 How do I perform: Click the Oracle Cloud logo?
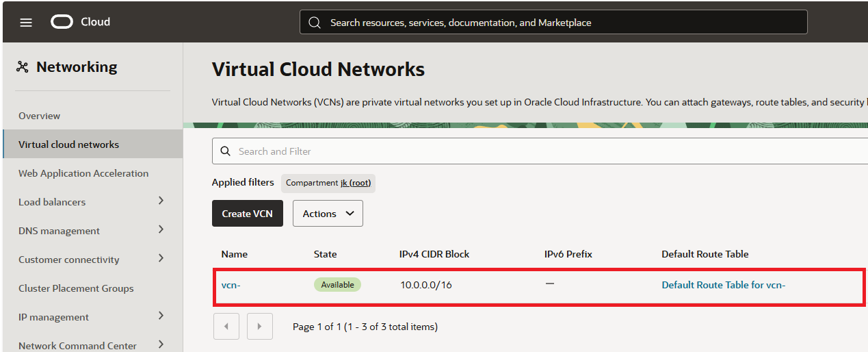pos(62,22)
